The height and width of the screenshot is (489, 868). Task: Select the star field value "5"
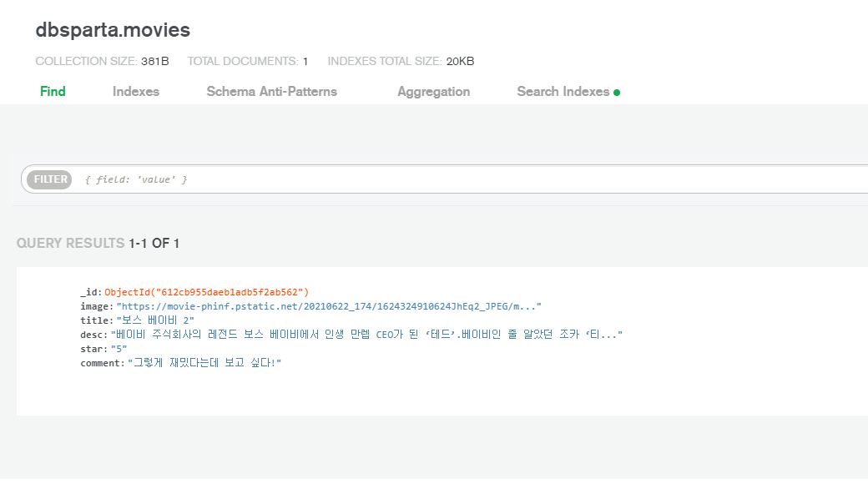click(x=119, y=349)
